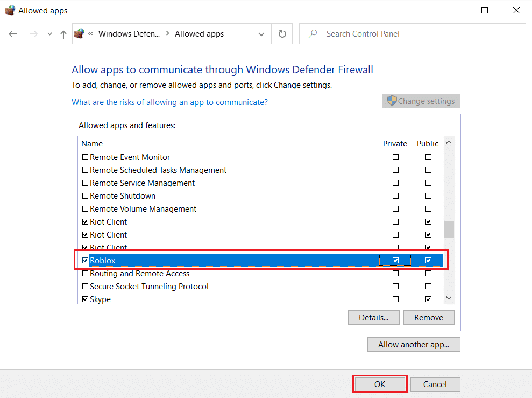The image size is (532, 398).
Task: Click the search magnifier icon
Action: (312, 33)
